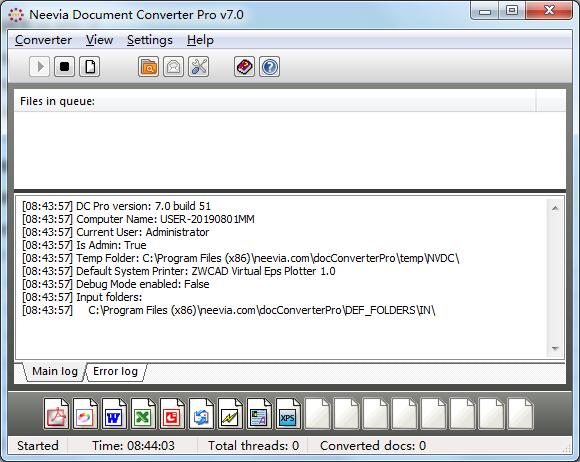
Task: Open the wrench and screwdriver settings icon
Action: 199,67
